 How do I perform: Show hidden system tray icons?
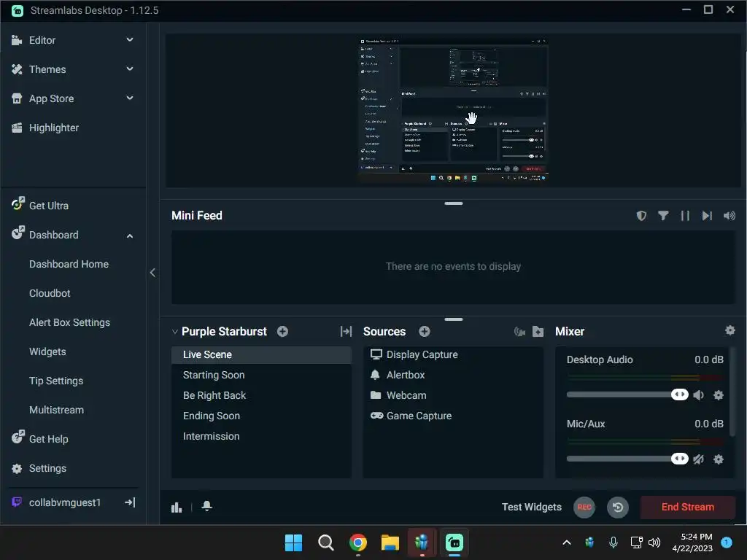(566, 542)
